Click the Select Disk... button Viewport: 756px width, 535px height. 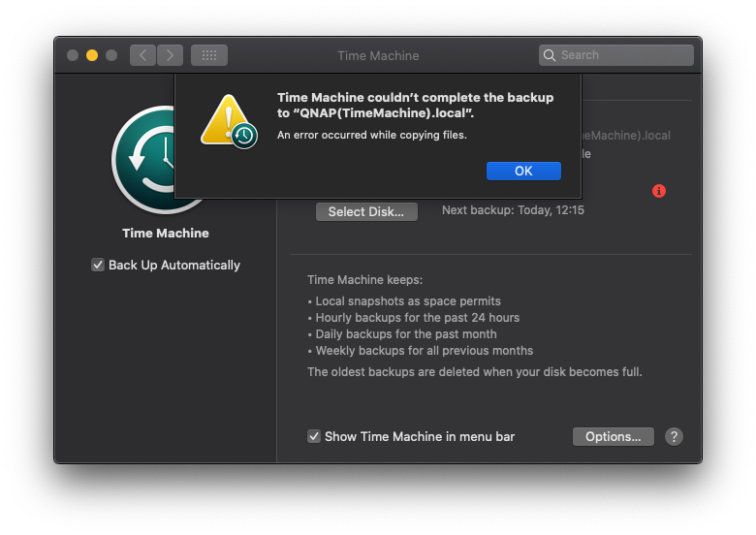(x=366, y=211)
